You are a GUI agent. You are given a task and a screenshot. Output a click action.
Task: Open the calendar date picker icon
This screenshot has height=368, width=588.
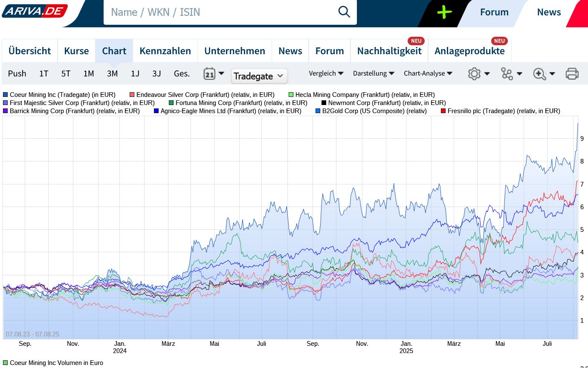[x=209, y=73]
